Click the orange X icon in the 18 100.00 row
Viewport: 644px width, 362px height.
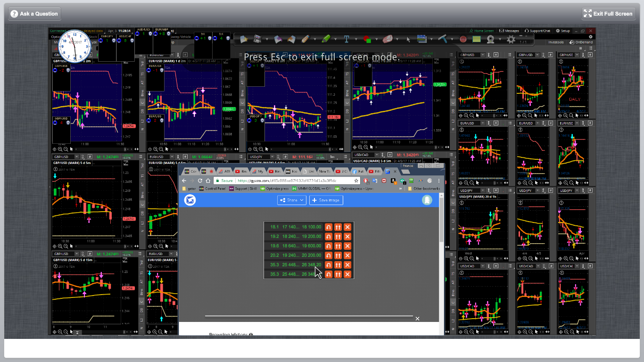pyautogui.click(x=347, y=227)
